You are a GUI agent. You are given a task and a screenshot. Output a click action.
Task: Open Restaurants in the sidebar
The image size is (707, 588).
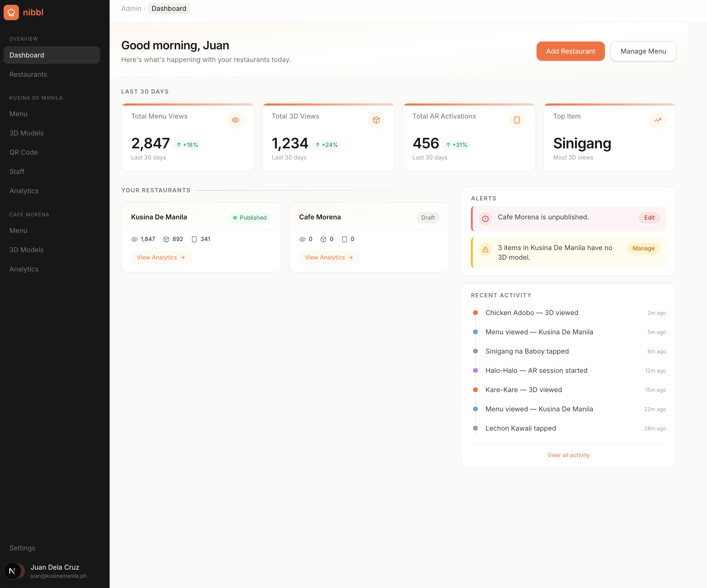28,74
